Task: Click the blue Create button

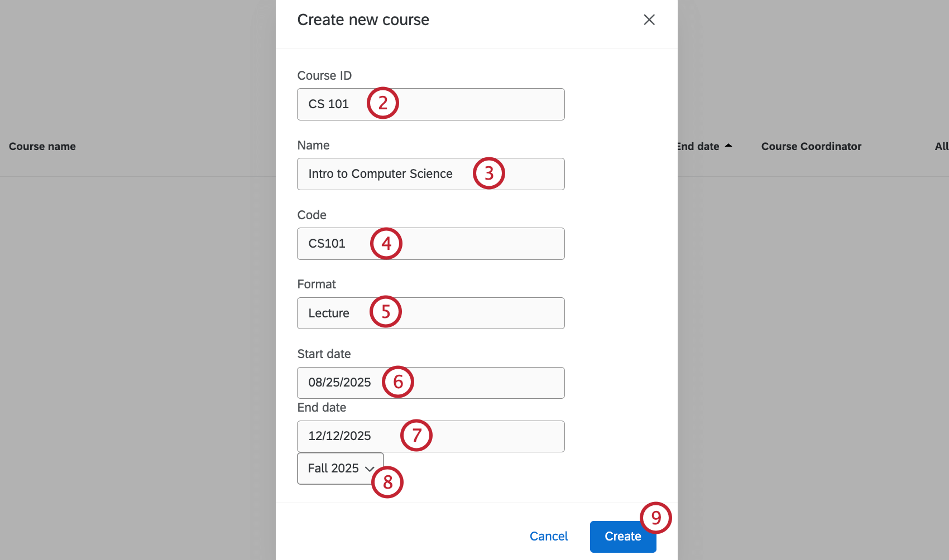Action: coord(622,536)
